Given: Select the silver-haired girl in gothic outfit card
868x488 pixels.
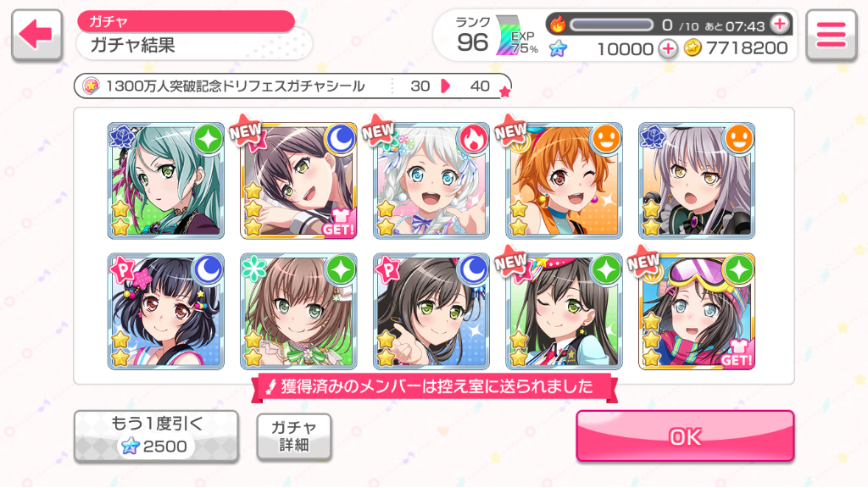Looking at the screenshot, I should 697,181.
